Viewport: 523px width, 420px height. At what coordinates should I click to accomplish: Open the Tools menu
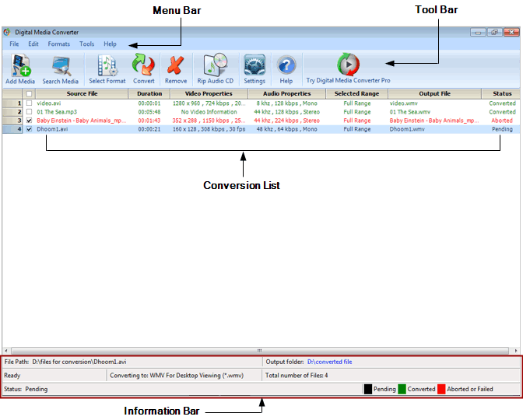point(86,44)
